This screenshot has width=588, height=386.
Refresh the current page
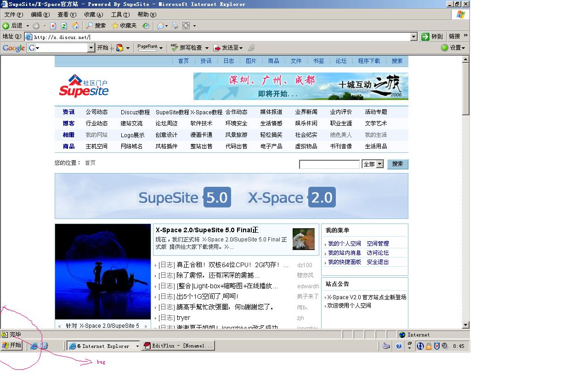(64, 26)
